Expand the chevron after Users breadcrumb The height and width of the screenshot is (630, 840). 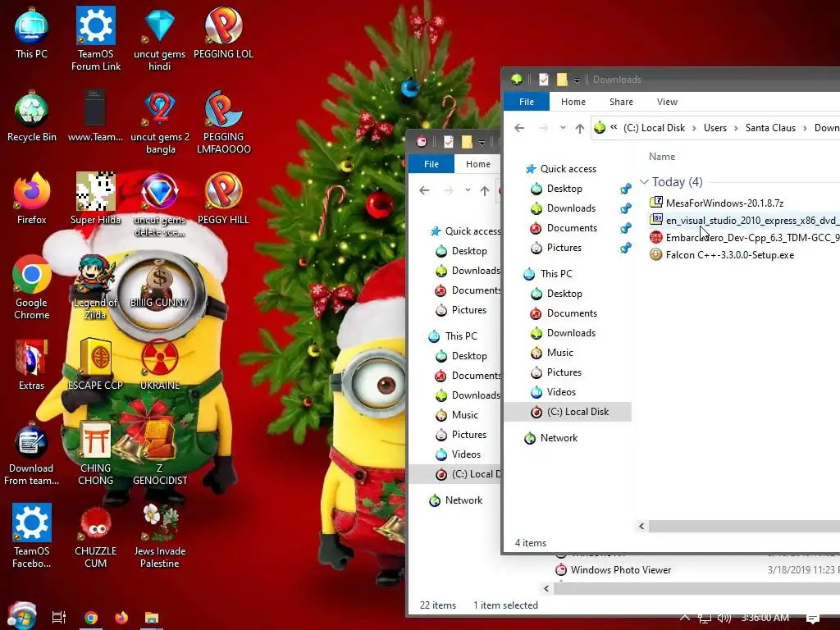tap(736, 128)
